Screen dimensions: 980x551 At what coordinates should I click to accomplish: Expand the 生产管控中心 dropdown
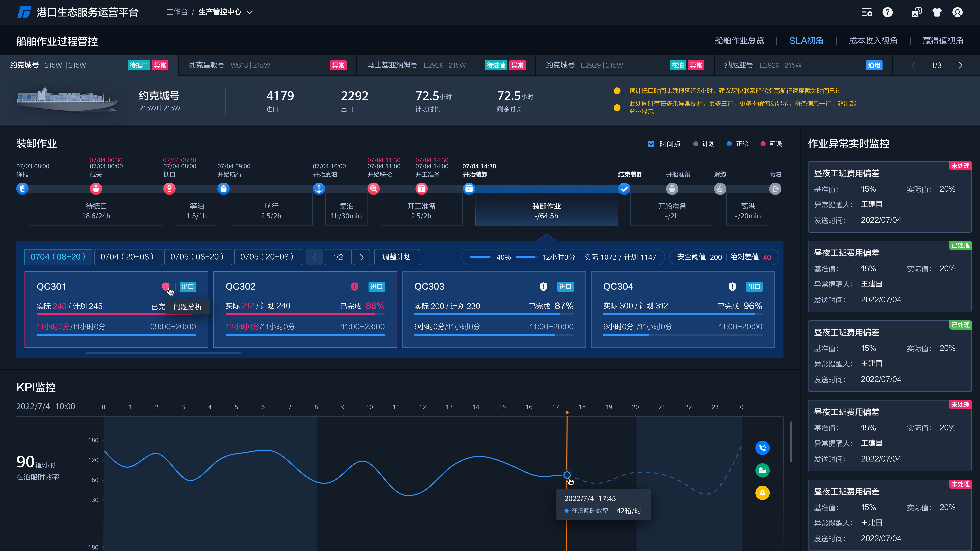tap(250, 12)
